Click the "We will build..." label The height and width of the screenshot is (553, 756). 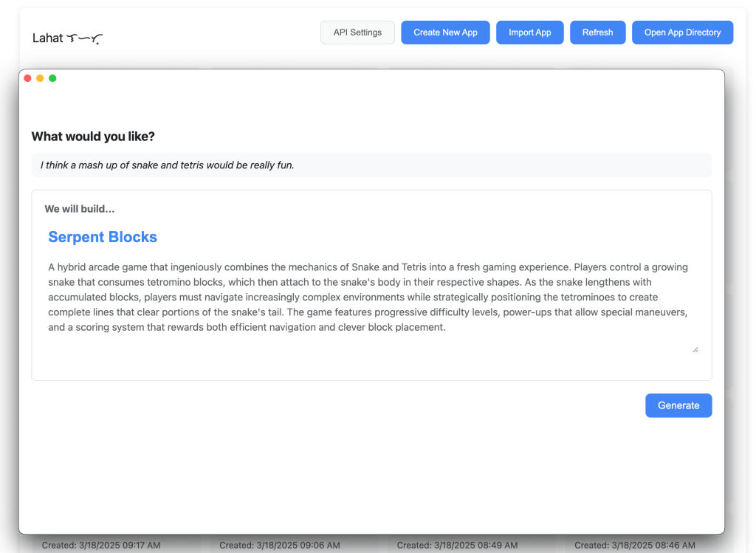click(x=79, y=209)
